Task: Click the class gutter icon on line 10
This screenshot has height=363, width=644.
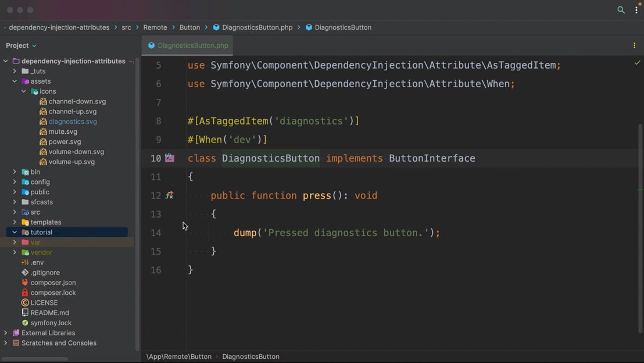Action: [170, 158]
